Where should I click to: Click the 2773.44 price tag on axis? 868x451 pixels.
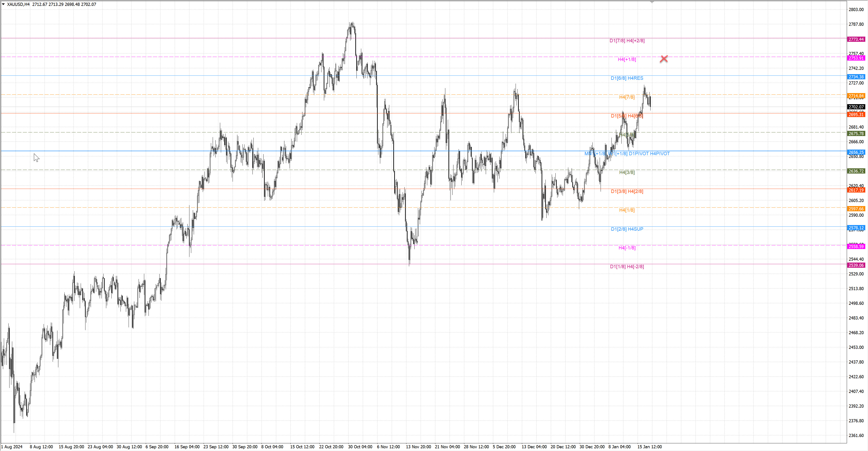click(x=856, y=39)
